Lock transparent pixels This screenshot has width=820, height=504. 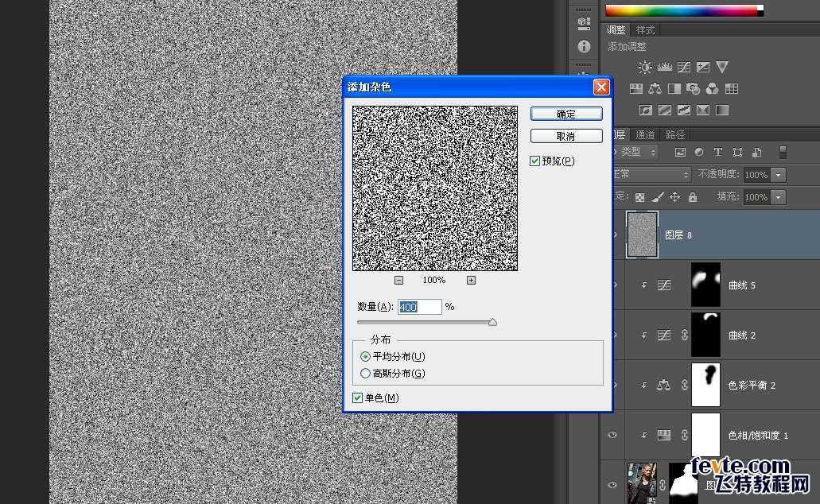point(639,197)
